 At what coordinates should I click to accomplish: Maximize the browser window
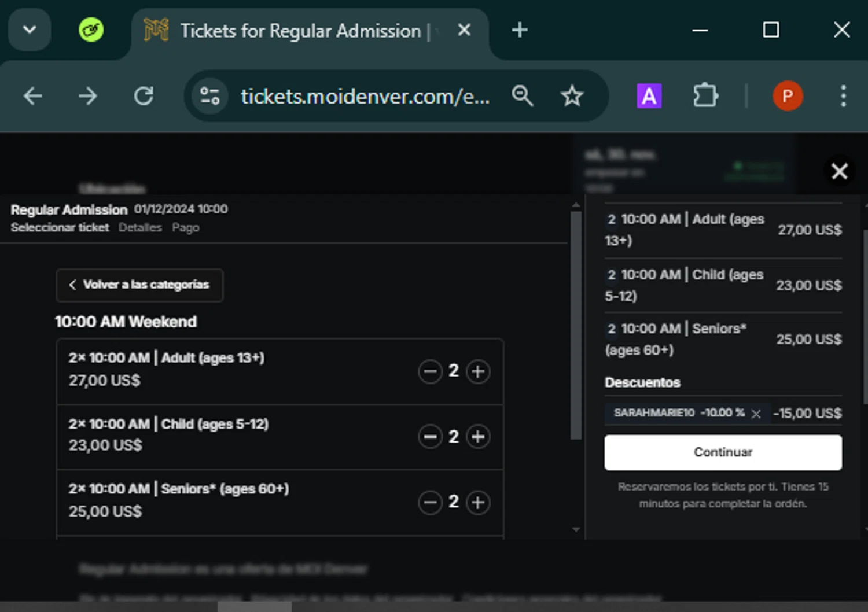click(771, 30)
